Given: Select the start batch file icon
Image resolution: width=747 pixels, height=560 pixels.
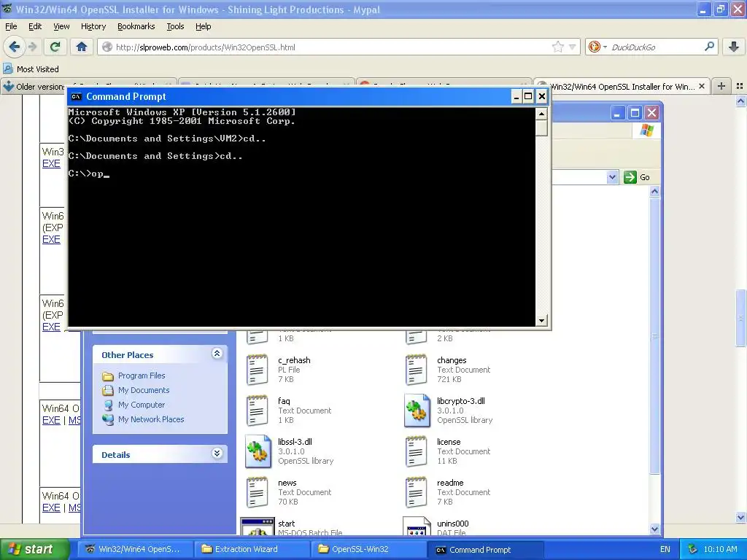Looking at the screenshot, I should point(258,526).
